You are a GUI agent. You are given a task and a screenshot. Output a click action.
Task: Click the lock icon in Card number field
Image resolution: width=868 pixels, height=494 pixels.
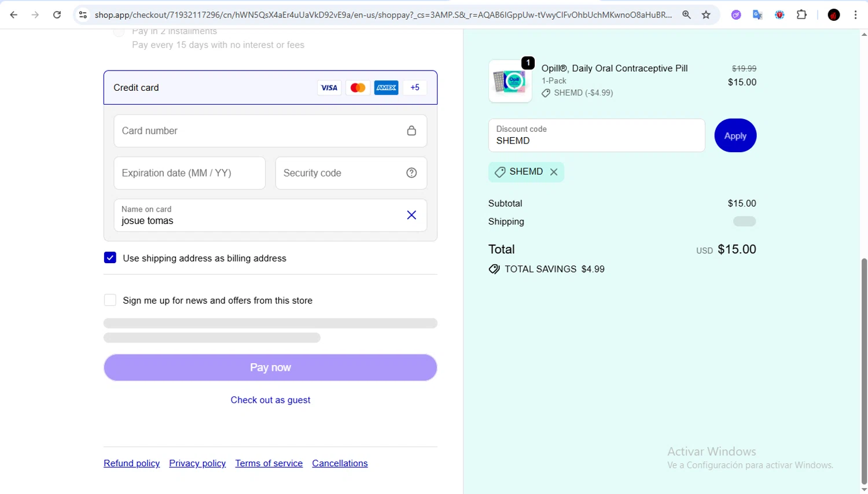coord(411,131)
